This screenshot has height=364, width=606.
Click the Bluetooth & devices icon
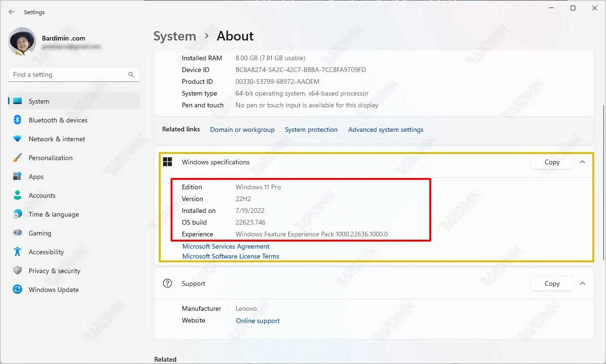(17, 120)
